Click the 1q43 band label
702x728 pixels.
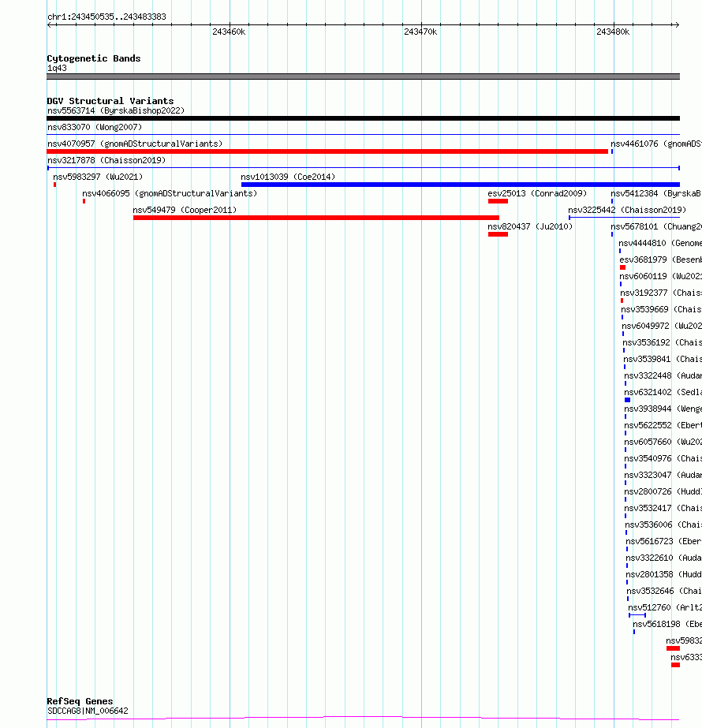[x=57, y=69]
